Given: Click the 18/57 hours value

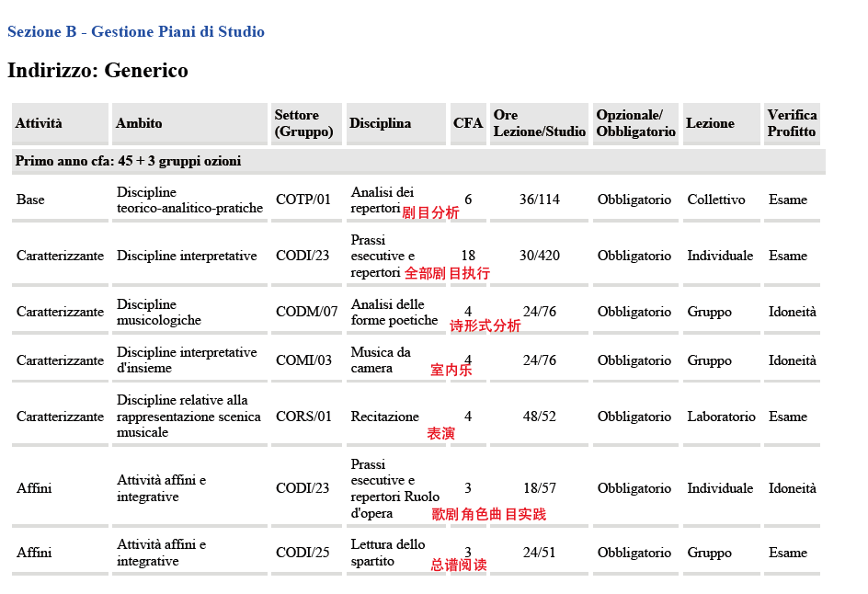Looking at the screenshot, I should tap(540, 488).
